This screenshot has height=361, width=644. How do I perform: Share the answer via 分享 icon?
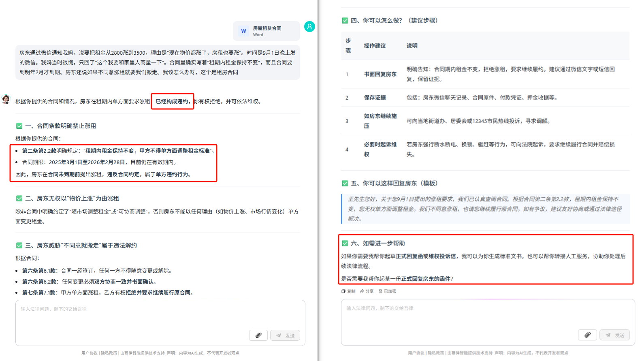click(x=362, y=291)
